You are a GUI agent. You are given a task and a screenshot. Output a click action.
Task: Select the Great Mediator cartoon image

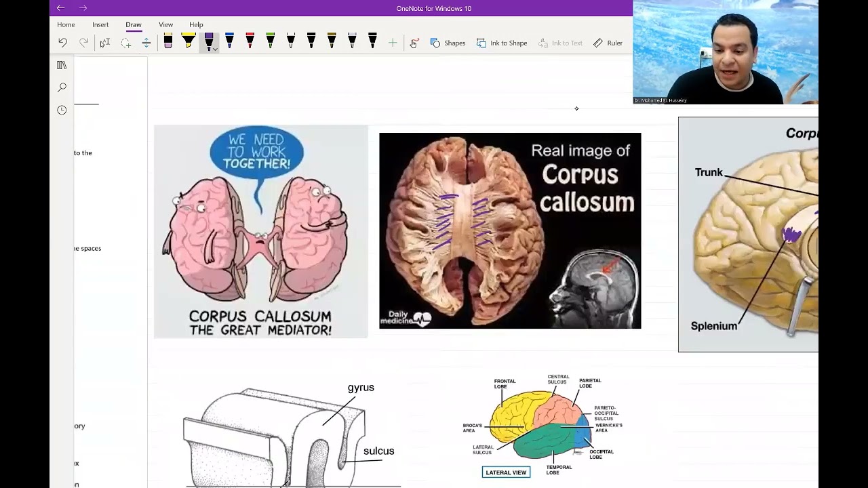[x=261, y=231]
